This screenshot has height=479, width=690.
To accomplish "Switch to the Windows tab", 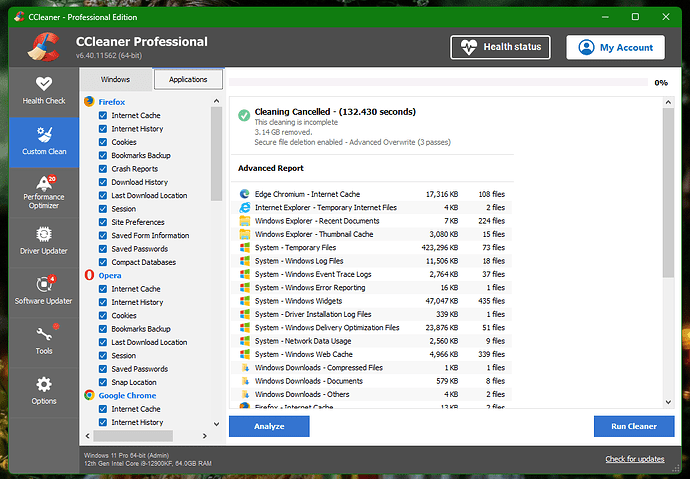I will coord(115,79).
